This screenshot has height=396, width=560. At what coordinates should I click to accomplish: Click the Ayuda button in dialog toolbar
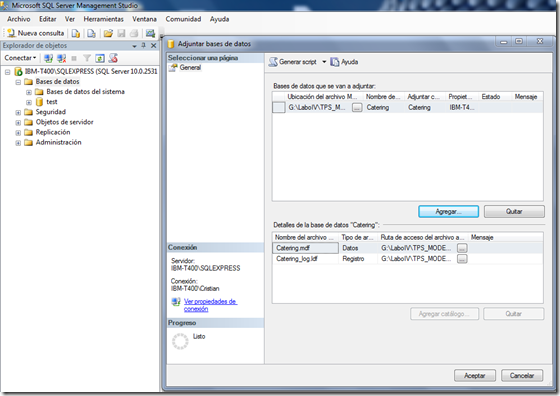(344, 62)
